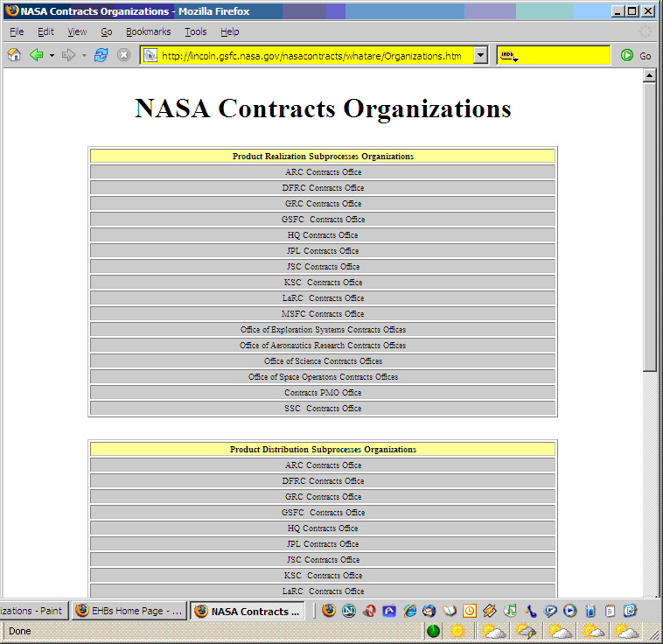Open the Forward button history dropdown arrow
The image size is (663, 644).
84,55
